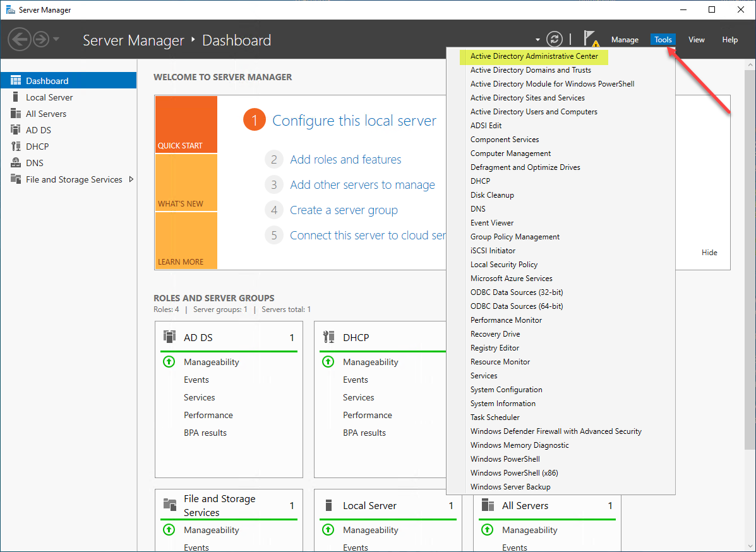Viewport: 756px width, 552px height.
Task: Click the DHCP tile header icon
Action: tap(329, 337)
